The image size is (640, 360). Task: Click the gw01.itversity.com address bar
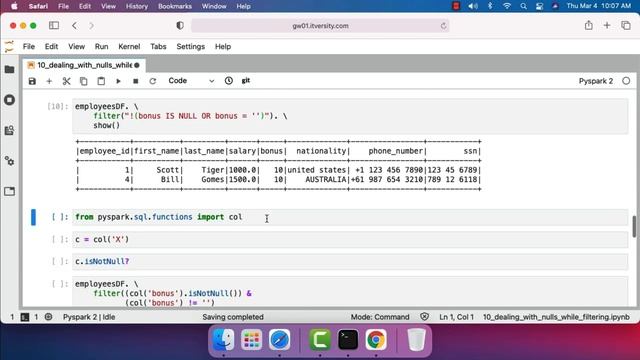320,26
